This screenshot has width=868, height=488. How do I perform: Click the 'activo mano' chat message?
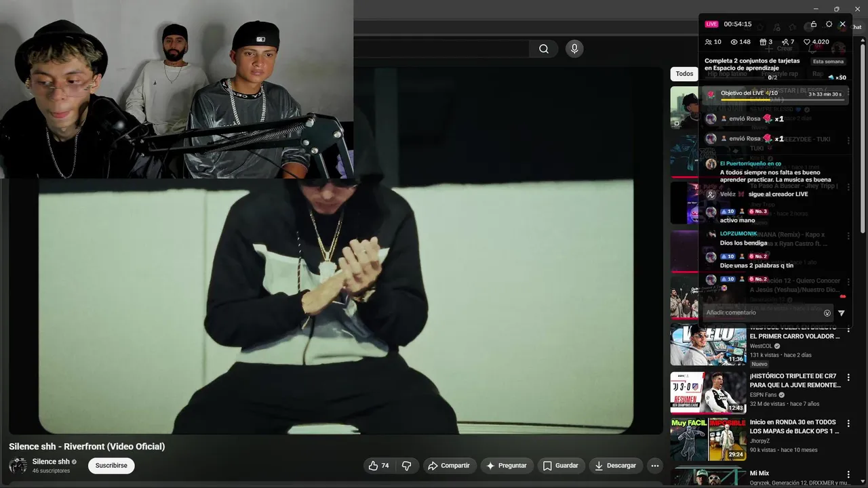pos(737,220)
